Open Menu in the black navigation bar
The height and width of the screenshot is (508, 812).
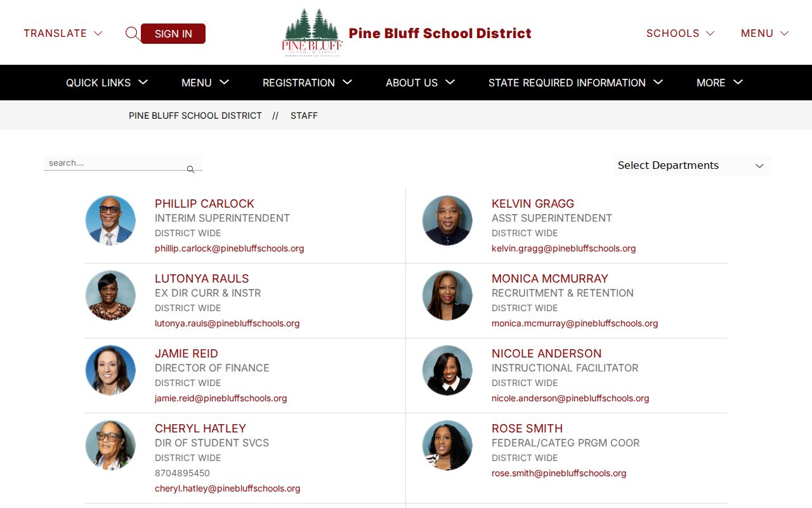coord(205,83)
